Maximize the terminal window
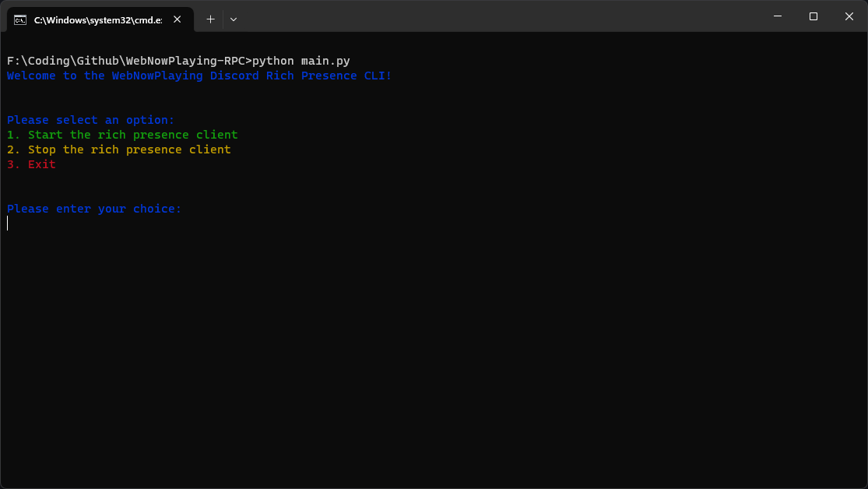This screenshot has height=489, width=868. pos(814,16)
